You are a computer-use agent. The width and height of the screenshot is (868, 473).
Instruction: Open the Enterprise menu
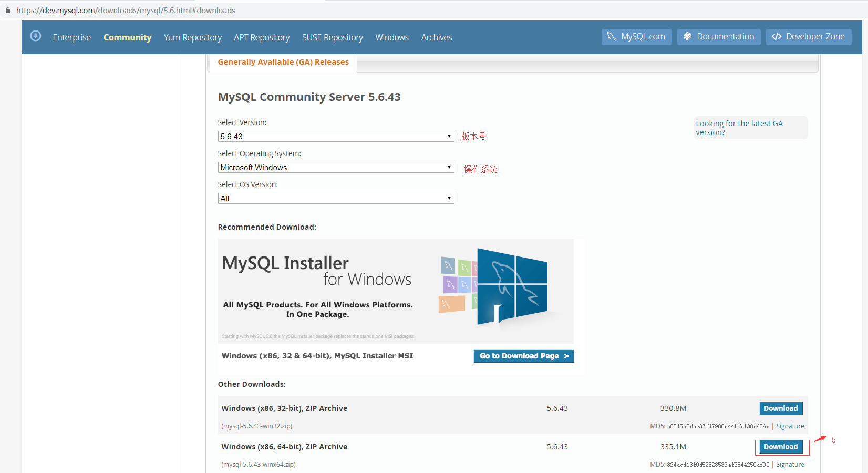[x=72, y=37]
